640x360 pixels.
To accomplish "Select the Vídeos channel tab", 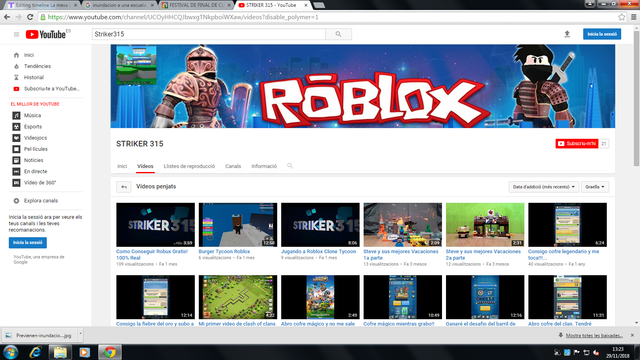I will pyautogui.click(x=145, y=166).
